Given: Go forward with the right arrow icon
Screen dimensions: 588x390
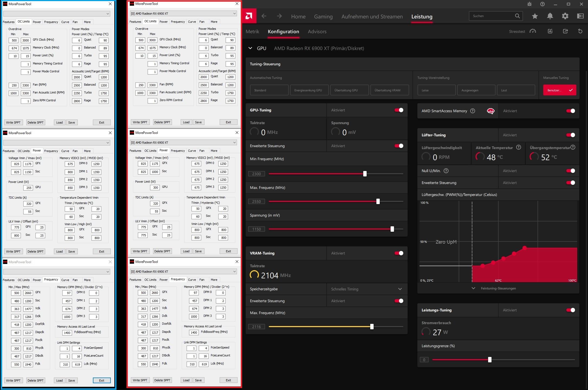Looking at the screenshot, I should (279, 16).
